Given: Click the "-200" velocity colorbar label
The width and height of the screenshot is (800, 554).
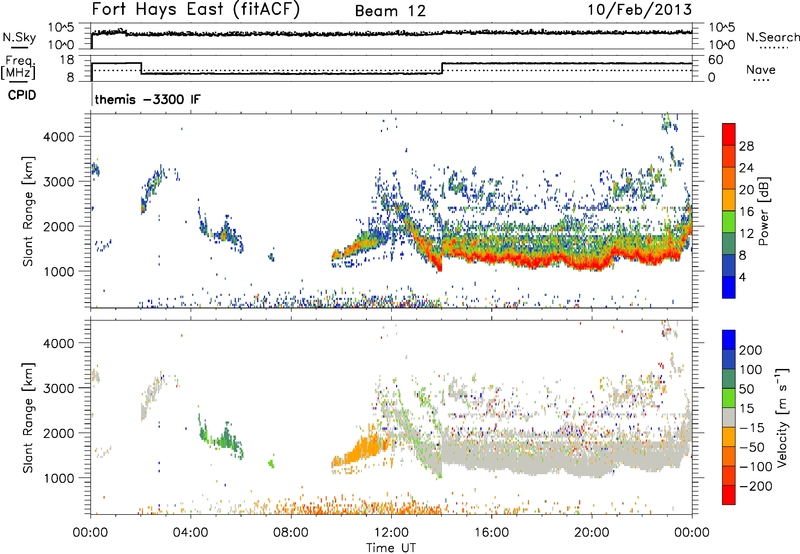Looking at the screenshot, I should [x=756, y=486].
